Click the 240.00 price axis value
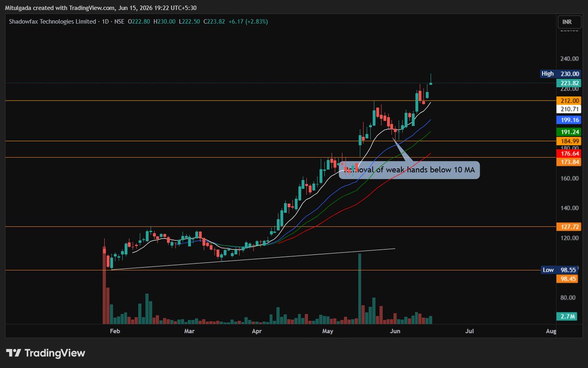This screenshot has width=588, height=368. 569,59
